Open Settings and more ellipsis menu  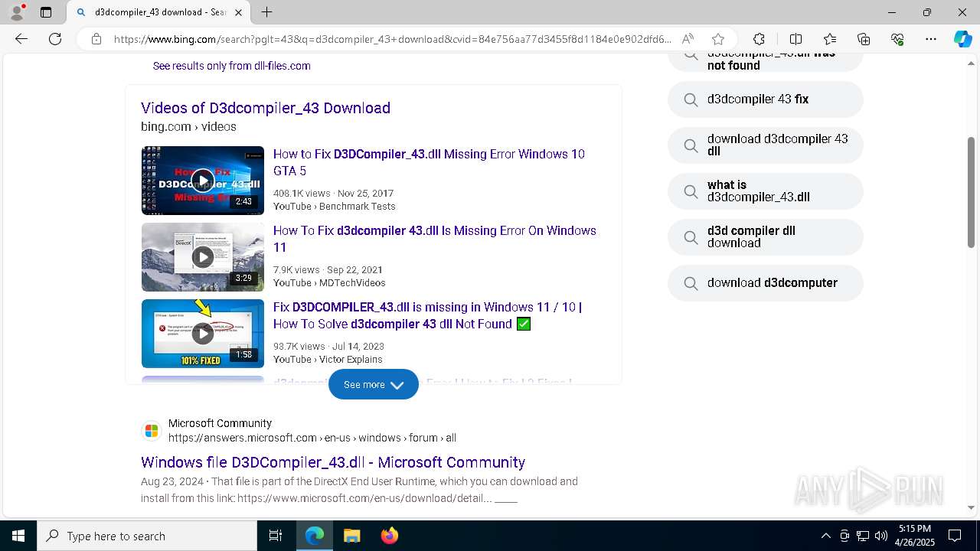tap(931, 39)
